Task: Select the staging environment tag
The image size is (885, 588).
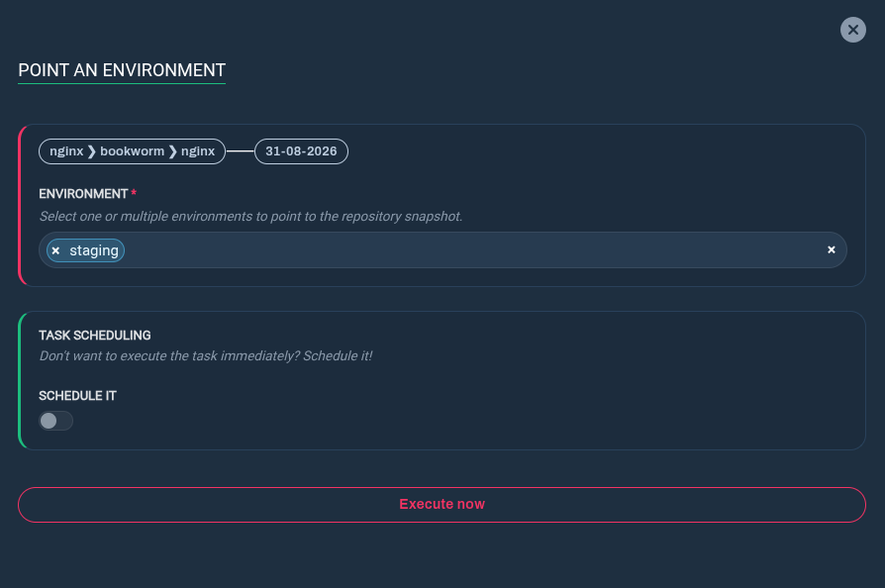Action: pyautogui.click(x=86, y=250)
